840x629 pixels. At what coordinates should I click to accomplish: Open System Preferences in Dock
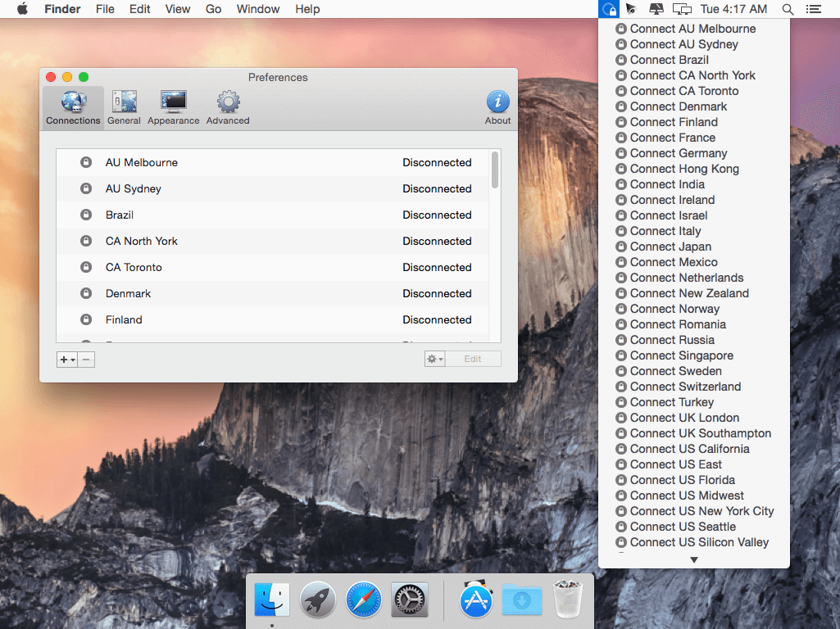click(x=410, y=600)
